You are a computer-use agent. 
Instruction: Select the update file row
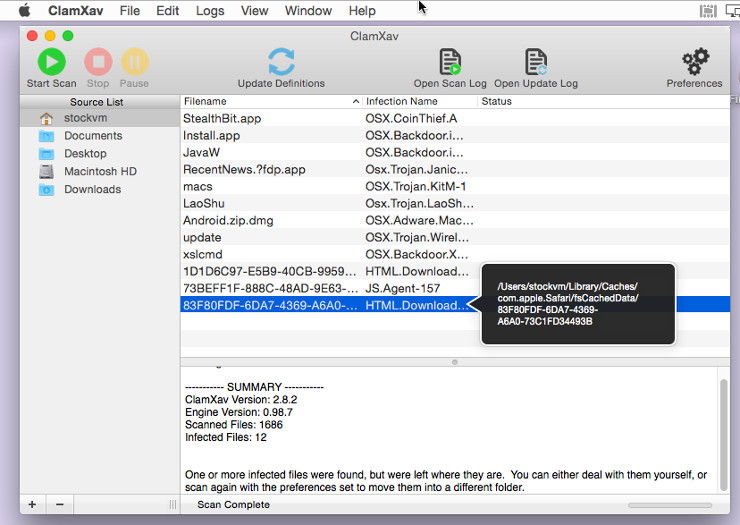(x=455, y=237)
